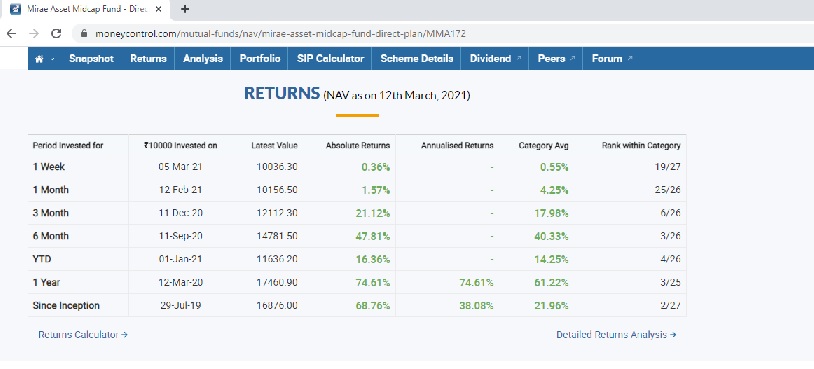Open the Dividend external link
This screenshot has width=814, height=369.
[x=495, y=59]
